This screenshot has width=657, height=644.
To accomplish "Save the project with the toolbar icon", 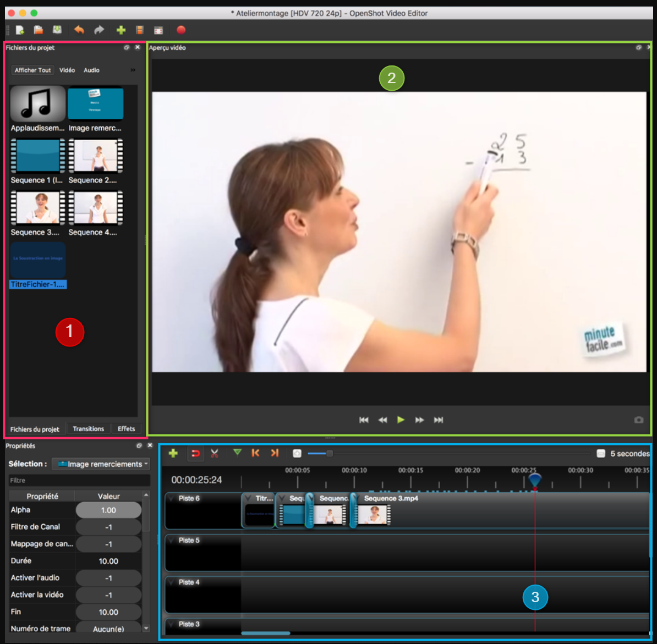I will 57,30.
